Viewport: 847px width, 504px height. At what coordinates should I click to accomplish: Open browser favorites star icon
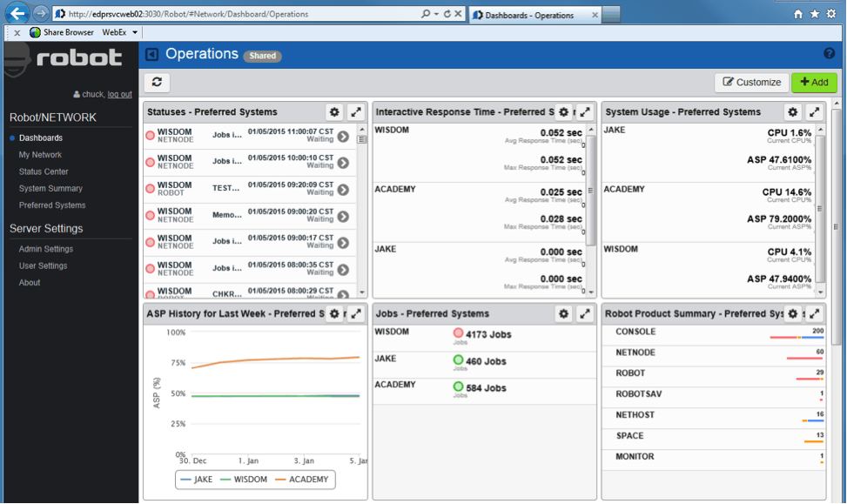pyautogui.click(x=815, y=14)
